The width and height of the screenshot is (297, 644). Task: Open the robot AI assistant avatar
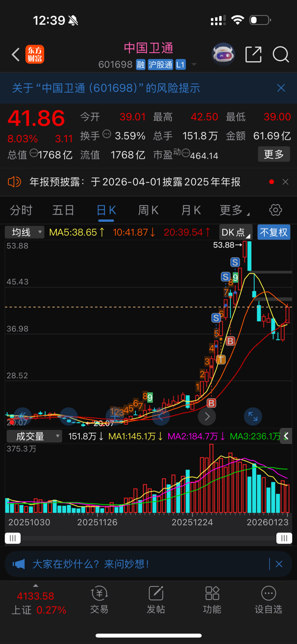point(223,54)
